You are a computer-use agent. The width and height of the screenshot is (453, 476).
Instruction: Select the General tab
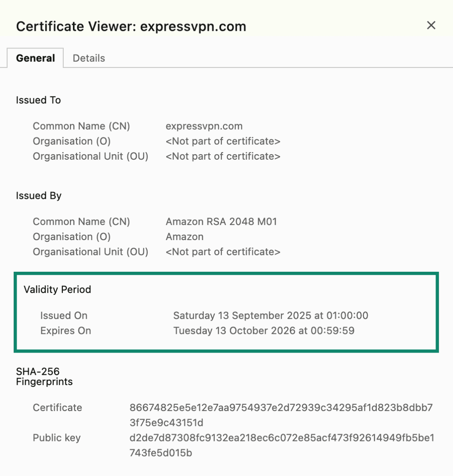pyautogui.click(x=35, y=58)
